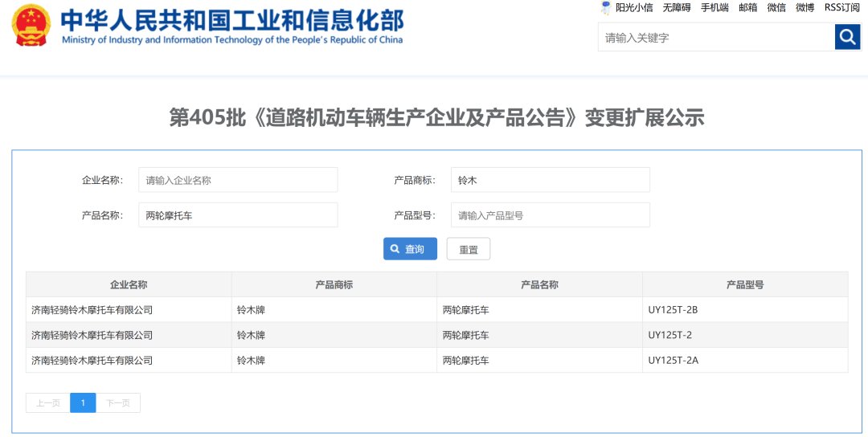Click the 下一页 next page button

[118, 402]
